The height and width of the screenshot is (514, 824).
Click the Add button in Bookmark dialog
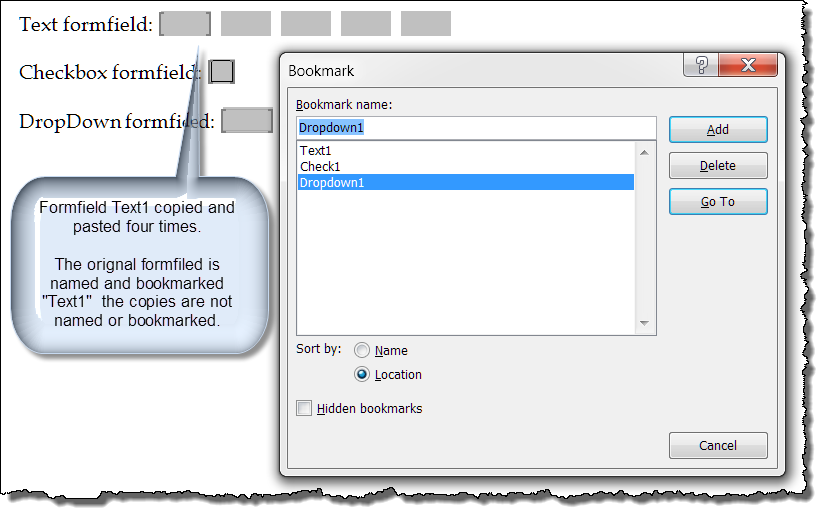pyautogui.click(x=718, y=130)
